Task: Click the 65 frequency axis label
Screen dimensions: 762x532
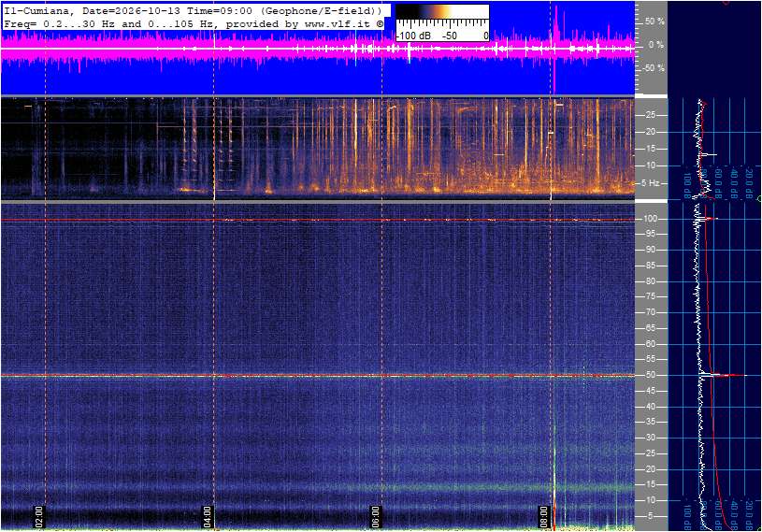Action: [650, 328]
